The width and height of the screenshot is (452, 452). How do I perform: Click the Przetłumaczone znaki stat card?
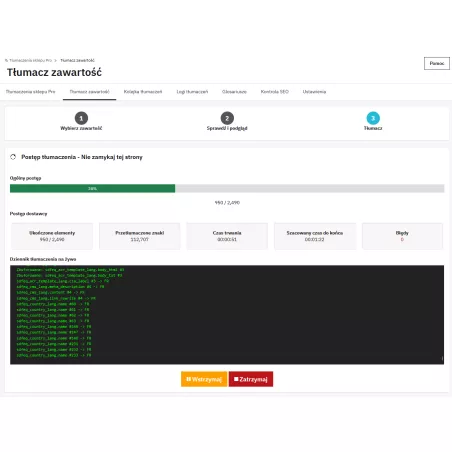[140, 236]
